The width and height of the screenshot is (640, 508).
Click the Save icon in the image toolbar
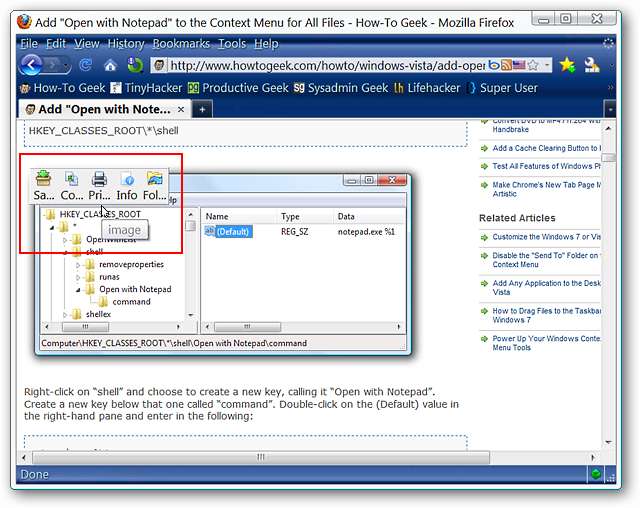coord(43,186)
